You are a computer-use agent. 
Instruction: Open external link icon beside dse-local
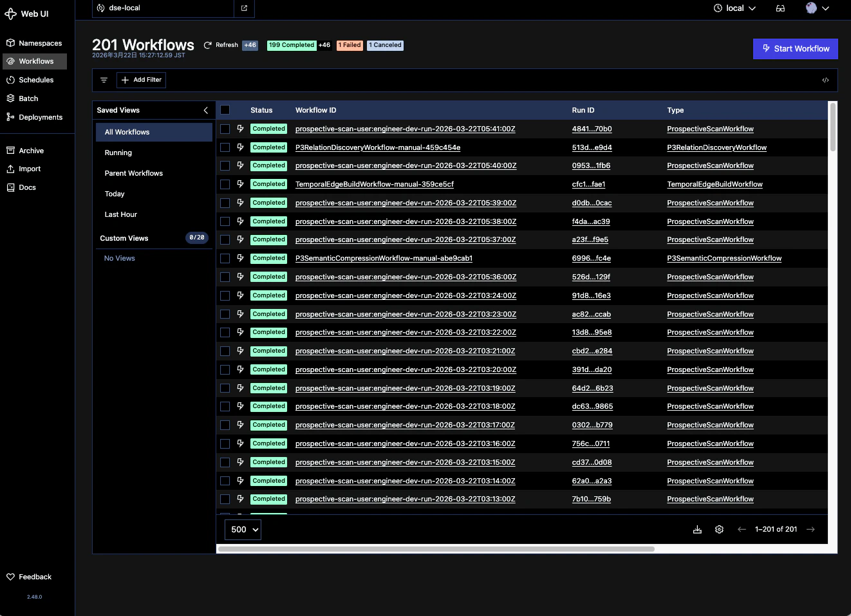pyautogui.click(x=244, y=8)
